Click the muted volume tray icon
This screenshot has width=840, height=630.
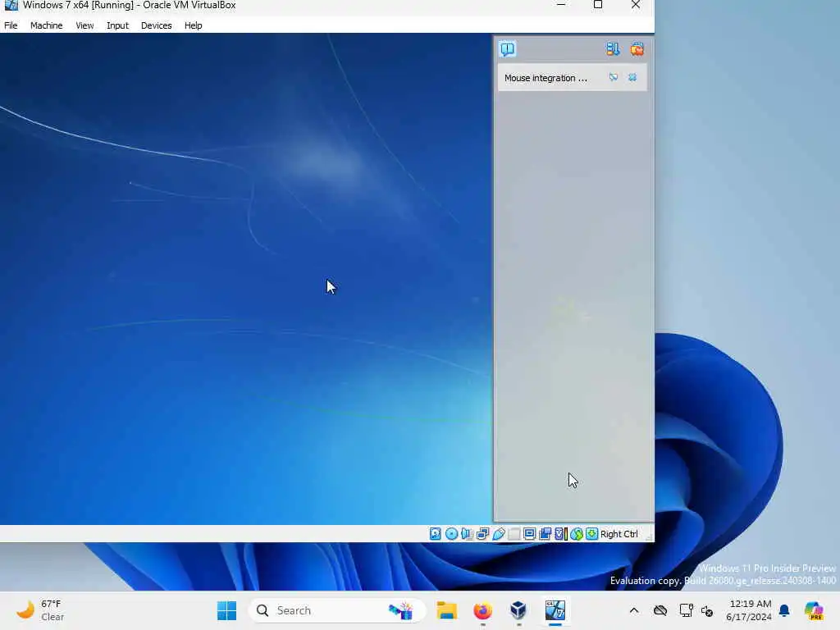point(707,610)
